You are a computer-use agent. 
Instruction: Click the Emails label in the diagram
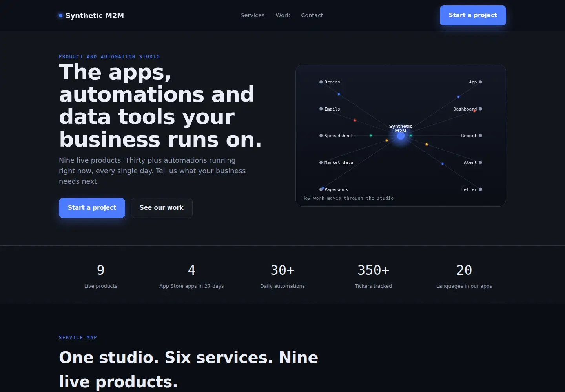tap(332, 109)
